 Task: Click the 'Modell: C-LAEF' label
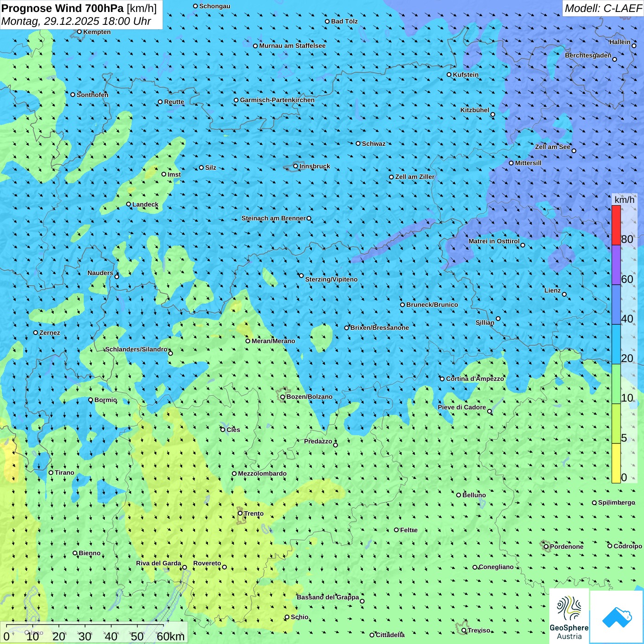coord(603,8)
